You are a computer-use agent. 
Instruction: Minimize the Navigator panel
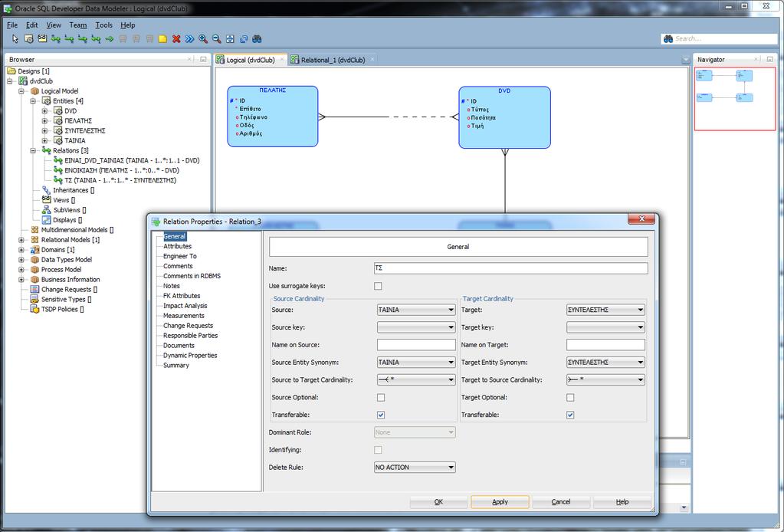click(770, 59)
